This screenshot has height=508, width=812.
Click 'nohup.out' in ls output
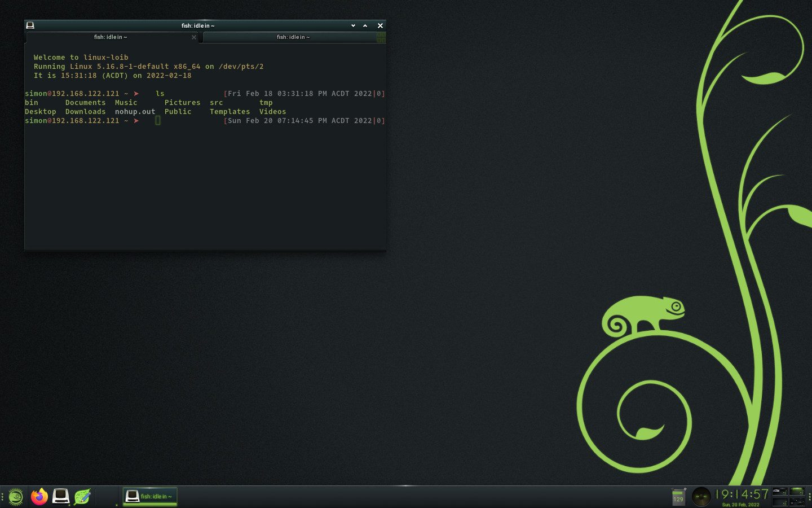pyautogui.click(x=135, y=112)
